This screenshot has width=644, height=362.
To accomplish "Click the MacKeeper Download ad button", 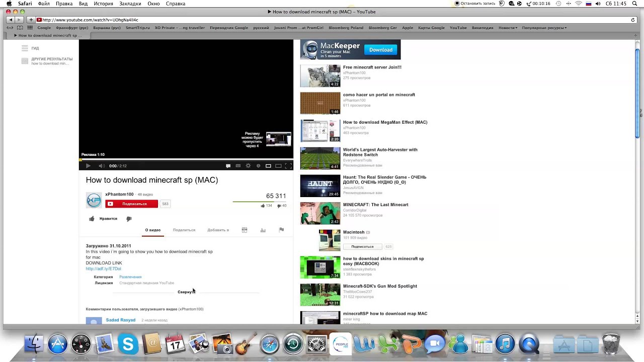I will 381,50.
